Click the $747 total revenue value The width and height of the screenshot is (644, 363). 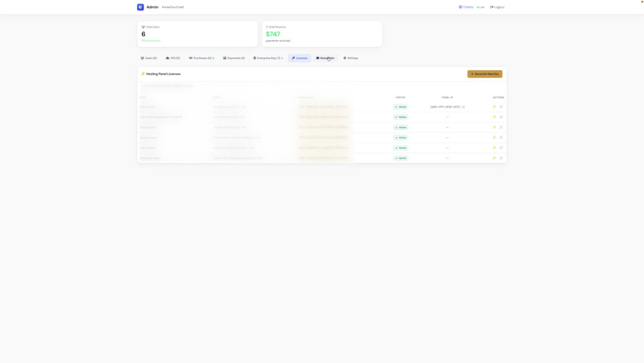point(273,34)
